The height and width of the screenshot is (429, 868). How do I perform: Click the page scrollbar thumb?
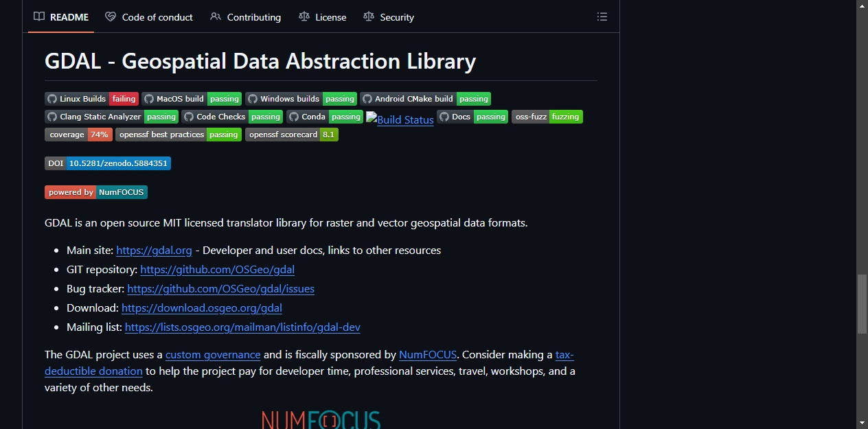coord(862,303)
